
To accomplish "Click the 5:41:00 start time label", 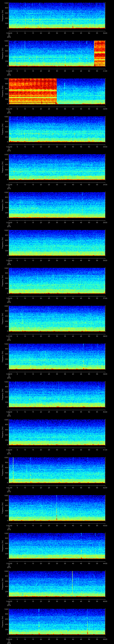I will (9, 487).
